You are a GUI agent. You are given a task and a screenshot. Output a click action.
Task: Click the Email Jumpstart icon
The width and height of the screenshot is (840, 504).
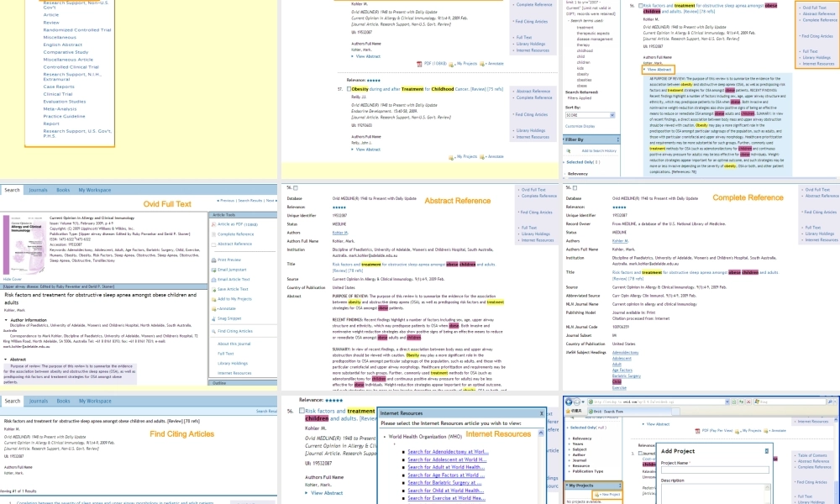tap(213, 270)
